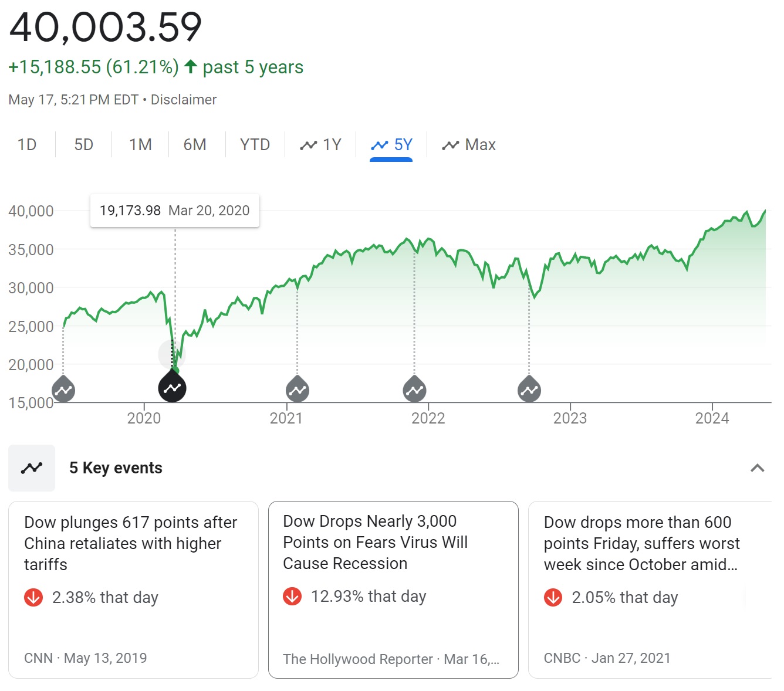The height and width of the screenshot is (691, 784).
Task: Switch to the 1Y range tab
Action: coord(320,145)
